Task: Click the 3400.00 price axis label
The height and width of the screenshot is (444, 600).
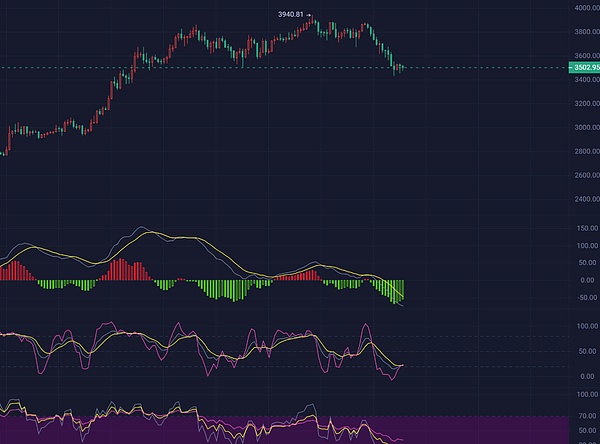Action: pos(585,80)
